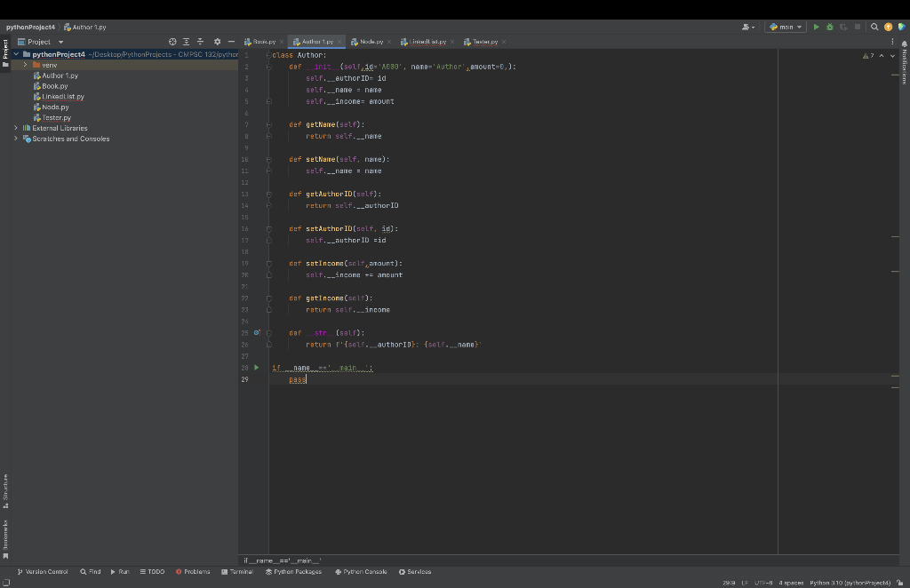Click the 7 warnings inspection indicator
The image size is (910, 588).
coord(868,56)
